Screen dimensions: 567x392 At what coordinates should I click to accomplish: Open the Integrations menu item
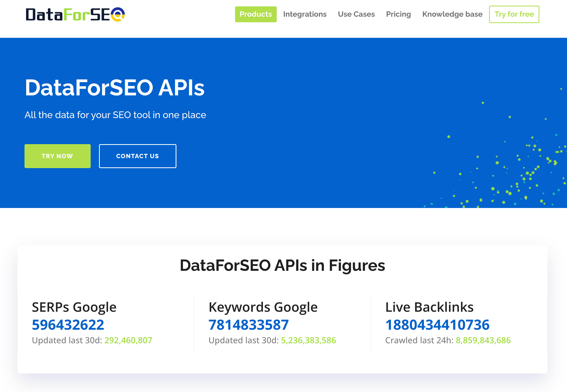point(305,14)
